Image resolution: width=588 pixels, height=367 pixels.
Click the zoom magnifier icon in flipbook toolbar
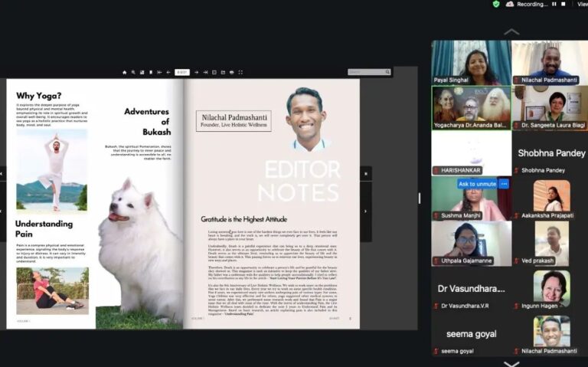[x=133, y=72]
